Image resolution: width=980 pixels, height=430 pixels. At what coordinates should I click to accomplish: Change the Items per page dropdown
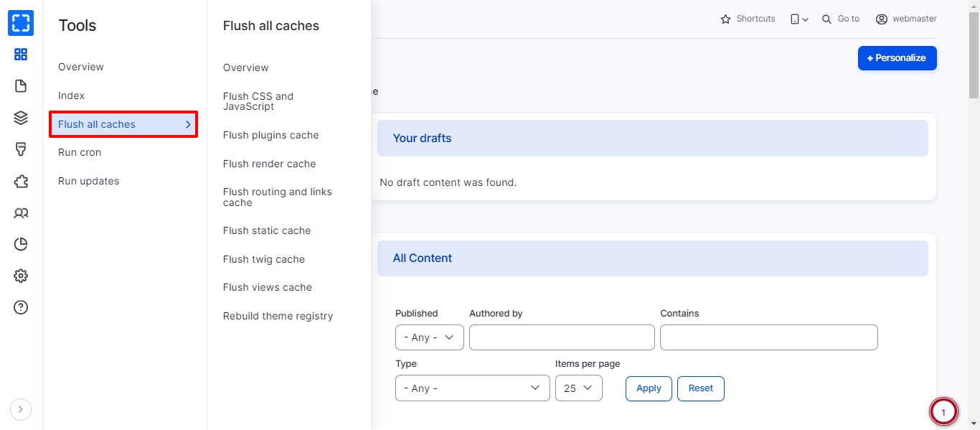[578, 388]
